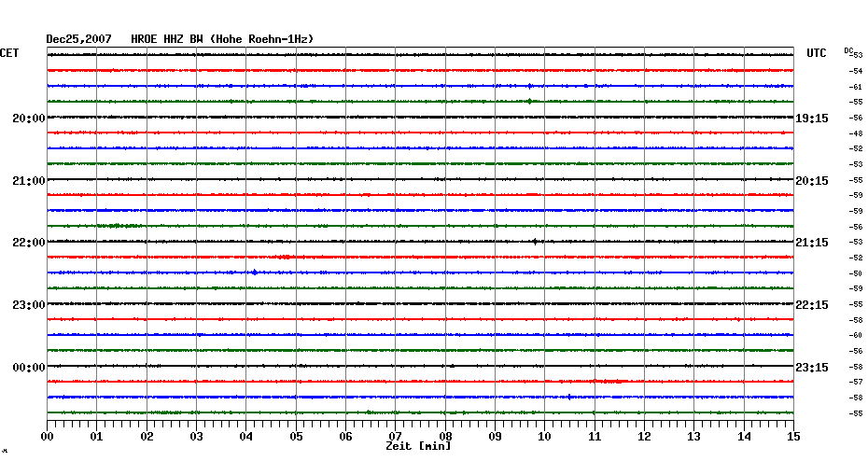Select the 20:00 CET time label
This screenshot has width=868, height=461.
pyautogui.click(x=29, y=119)
